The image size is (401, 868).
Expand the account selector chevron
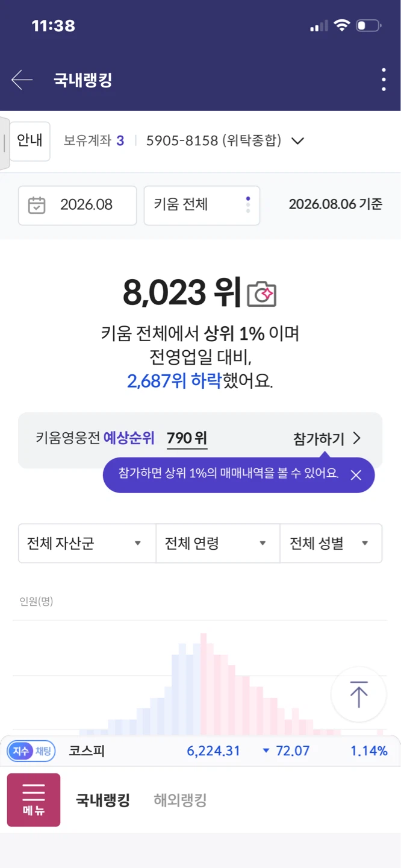pos(297,141)
